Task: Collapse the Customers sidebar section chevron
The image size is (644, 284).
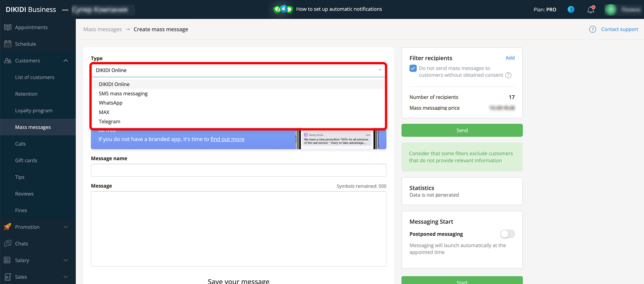Action: 66,61
